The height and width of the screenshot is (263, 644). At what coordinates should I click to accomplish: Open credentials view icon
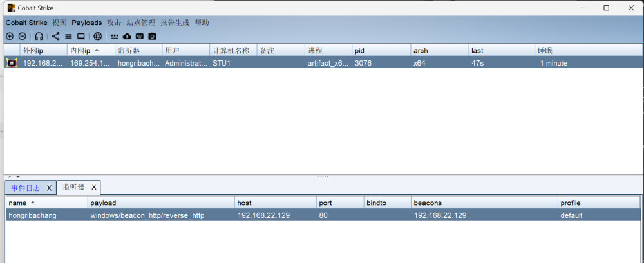[115, 37]
